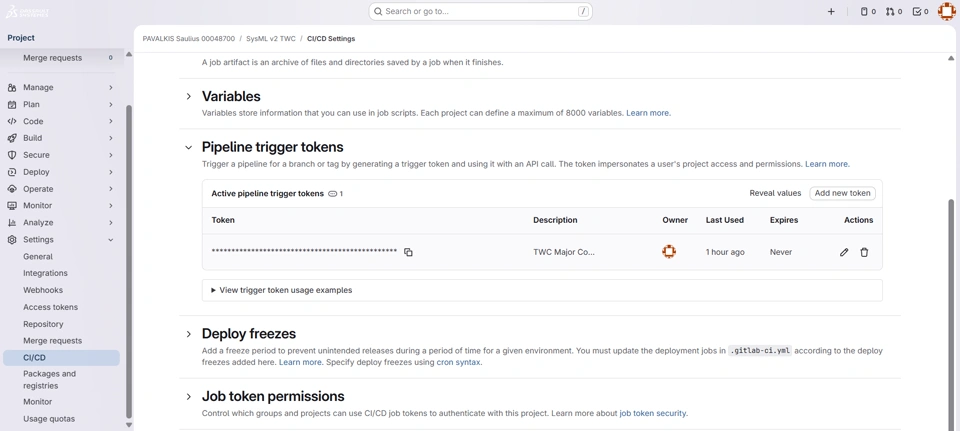Click the Reveal values button
This screenshot has height=431, width=960.
coord(775,193)
